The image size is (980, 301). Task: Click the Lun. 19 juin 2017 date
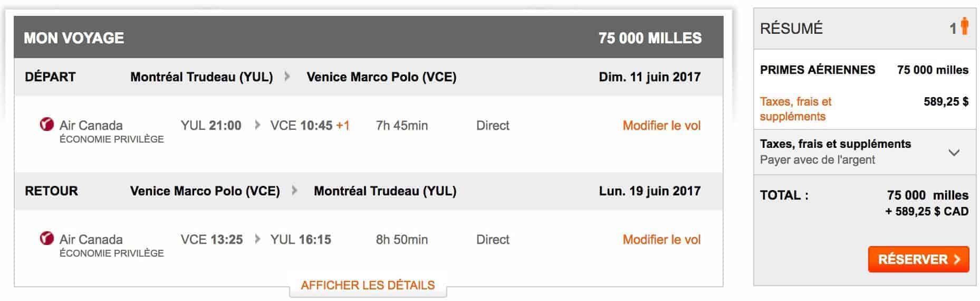[649, 191]
